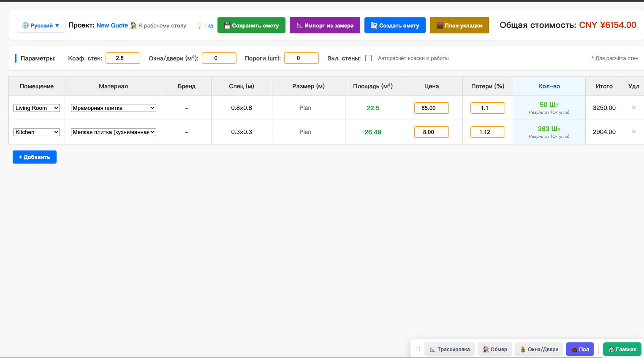Screen dimensions: 644x358
Task: Open the План укладки layout plan
Action: point(459,25)
